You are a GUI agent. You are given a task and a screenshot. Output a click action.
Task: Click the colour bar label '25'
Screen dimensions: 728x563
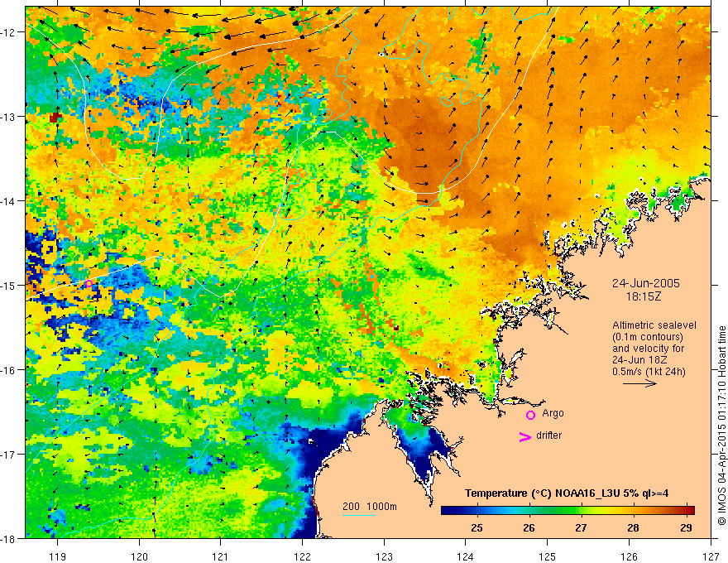[x=477, y=527]
